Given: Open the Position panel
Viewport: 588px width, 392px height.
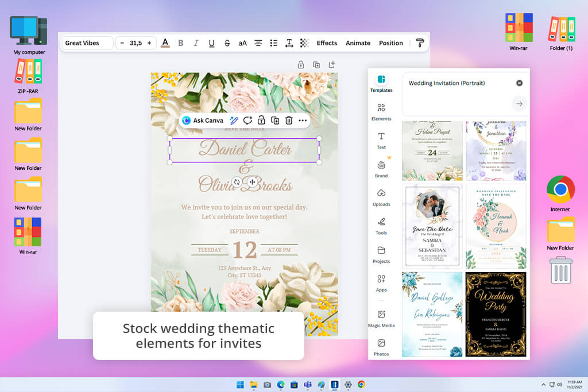Looking at the screenshot, I should coord(391,43).
